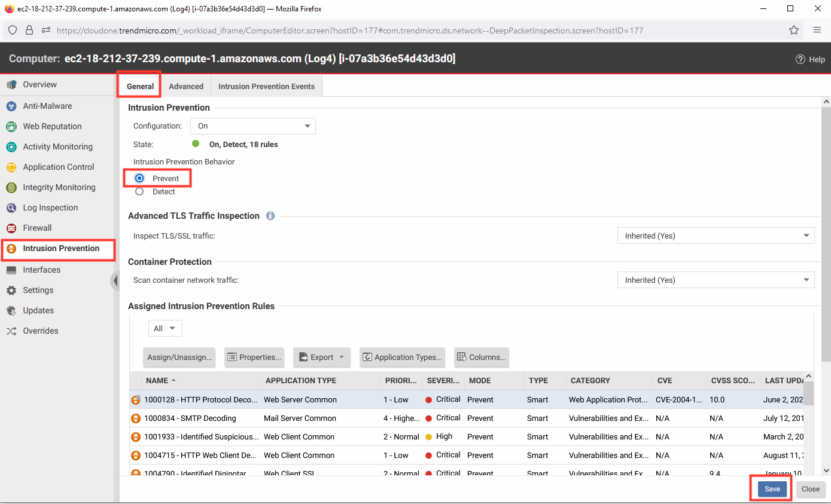Open Web Reputation module icon
The width and height of the screenshot is (831, 504).
click(x=11, y=126)
